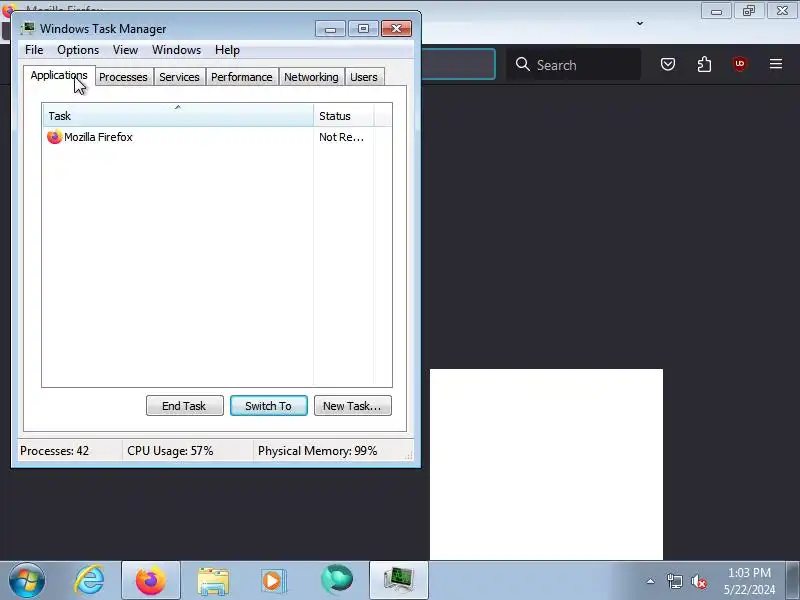800x600 pixels.
Task: Click the magnifier icon in Firefox search
Action: (x=522, y=64)
